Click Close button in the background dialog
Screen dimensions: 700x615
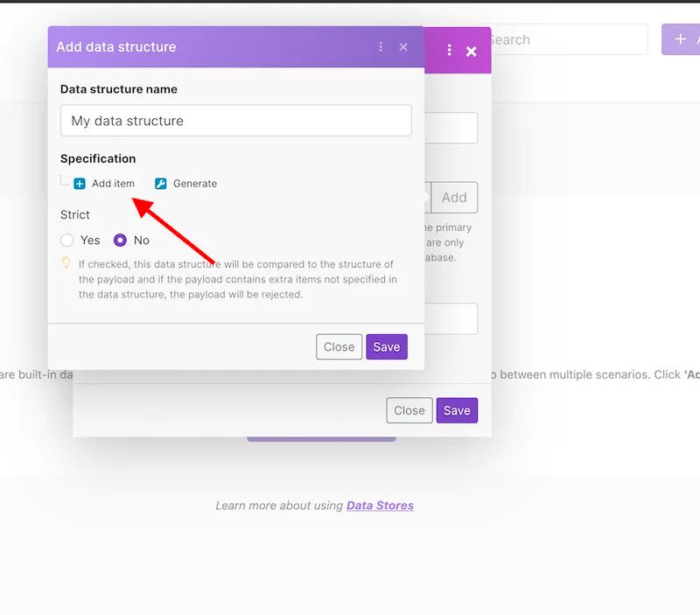pyautogui.click(x=409, y=410)
